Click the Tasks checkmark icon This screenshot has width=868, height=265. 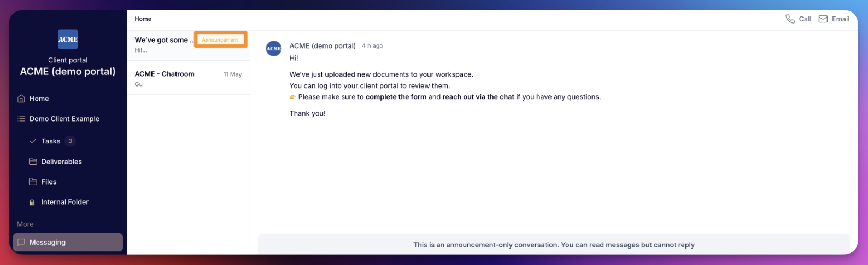pyautogui.click(x=33, y=141)
